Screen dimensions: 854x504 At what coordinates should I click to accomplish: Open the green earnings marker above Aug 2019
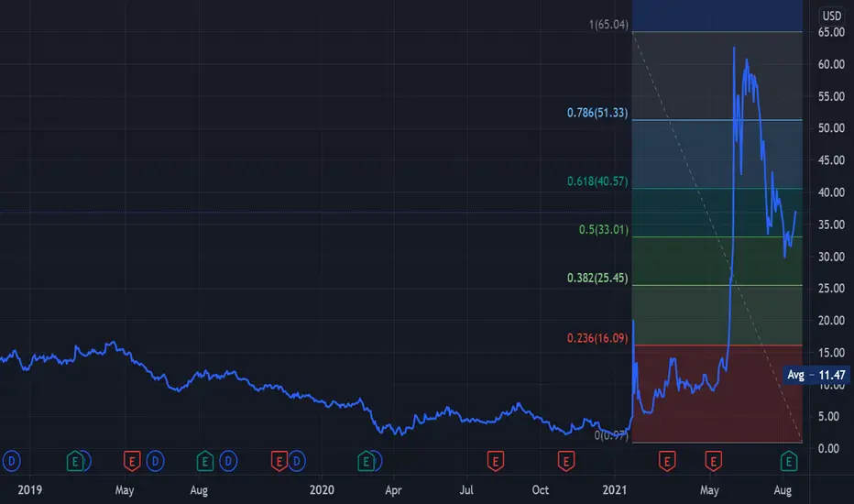pyautogui.click(x=204, y=462)
